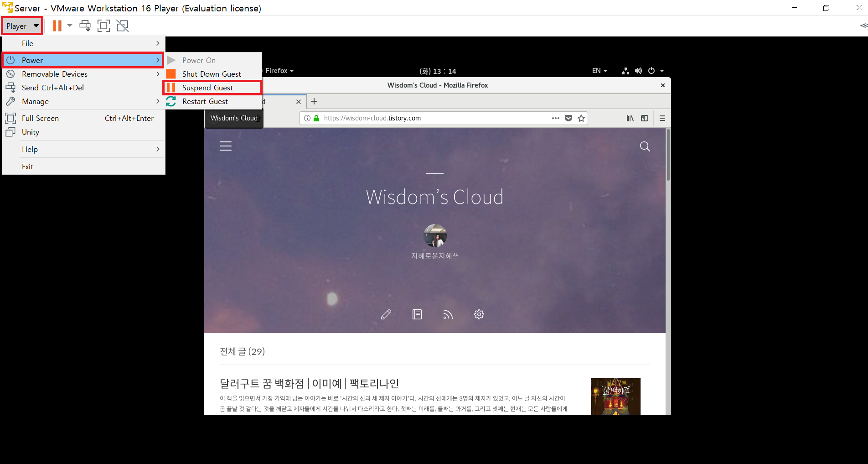The height and width of the screenshot is (464, 868).
Task: Choose Full Screen from Player menu
Action: [83, 118]
